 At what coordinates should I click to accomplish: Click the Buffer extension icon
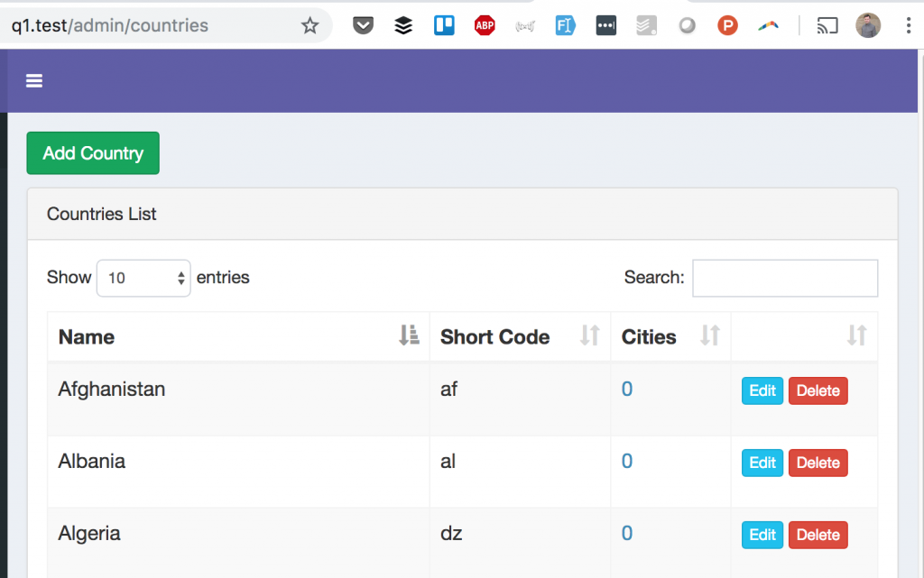coord(403,25)
